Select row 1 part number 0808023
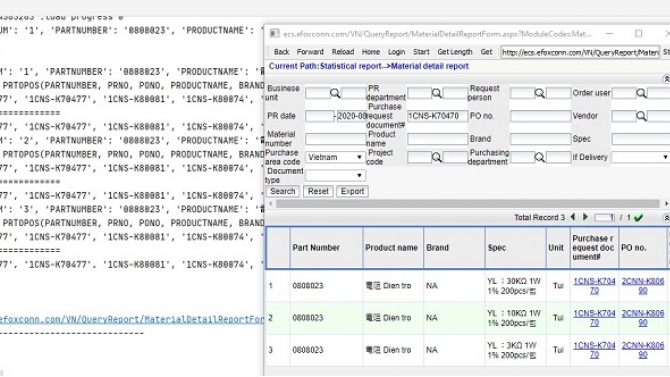The height and width of the screenshot is (377, 670). 308,286
